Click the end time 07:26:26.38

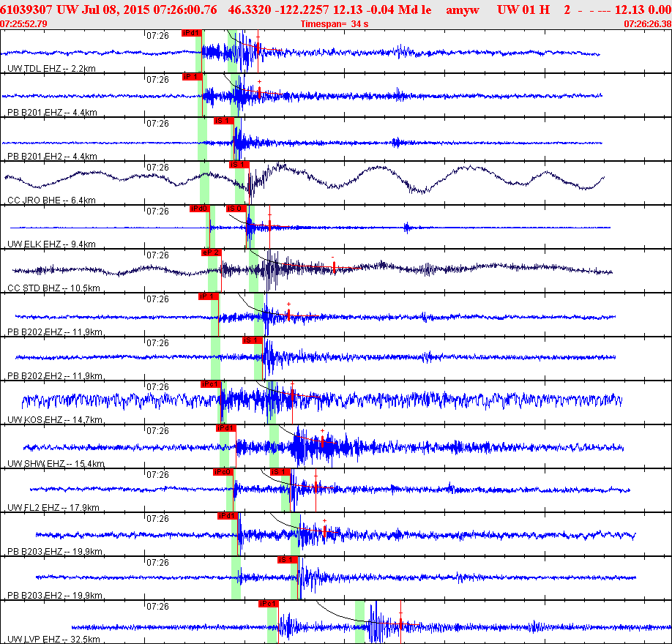pos(648,24)
